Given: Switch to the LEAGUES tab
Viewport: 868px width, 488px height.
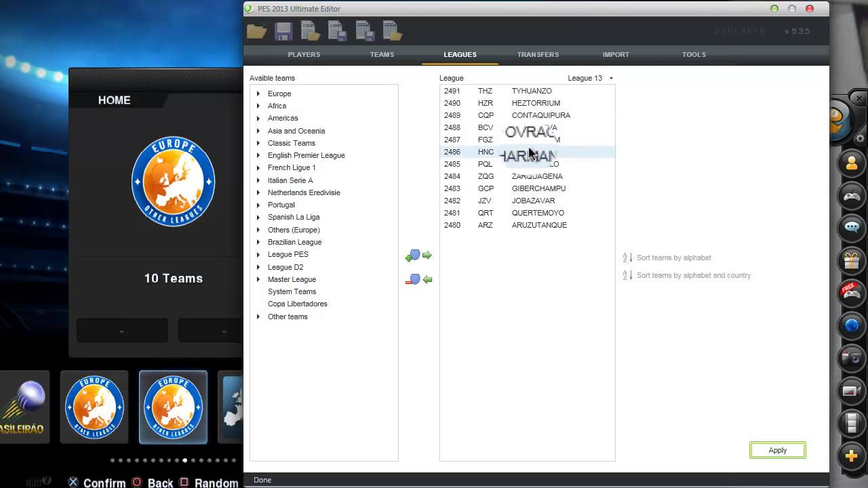Looking at the screenshot, I should click(x=460, y=54).
